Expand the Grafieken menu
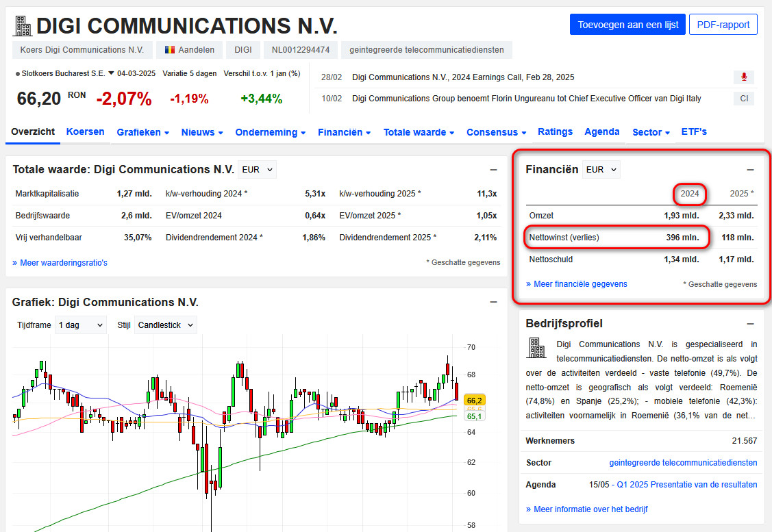 (142, 132)
